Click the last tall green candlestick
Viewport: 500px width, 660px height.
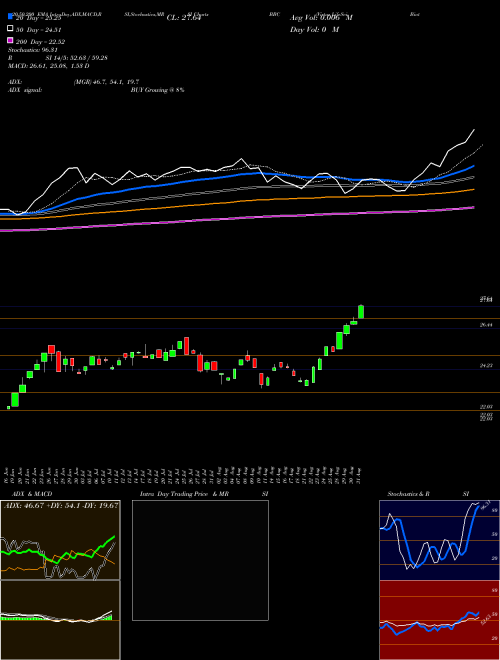tap(361, 311)
